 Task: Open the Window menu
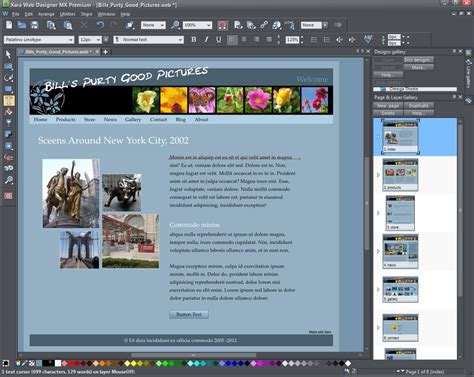click(x=106, y=14)
